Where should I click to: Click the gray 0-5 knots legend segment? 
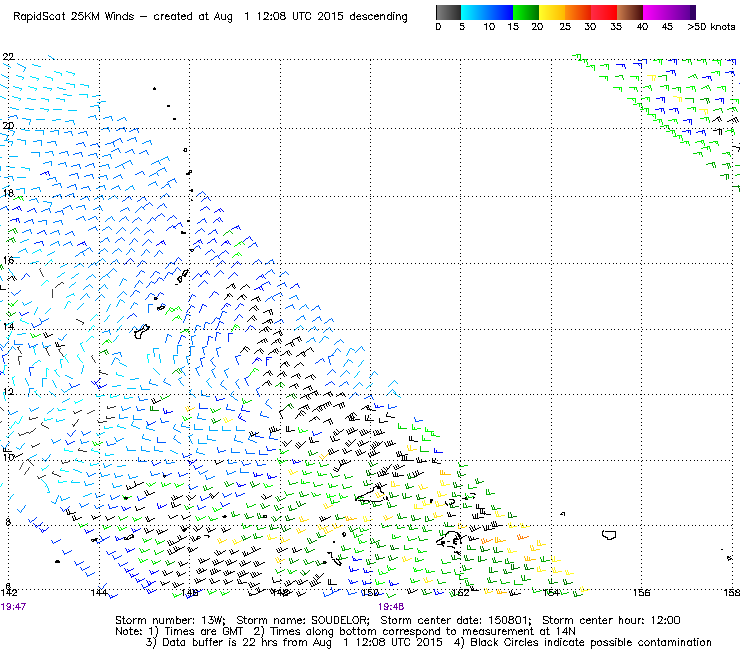[x=448, y=12]
